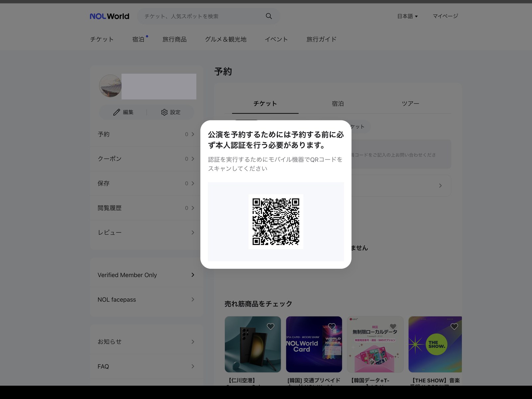The image size is (532, 399).
Task: Favorite the 仁川空港 product heart icon
Action: [271, 327]
